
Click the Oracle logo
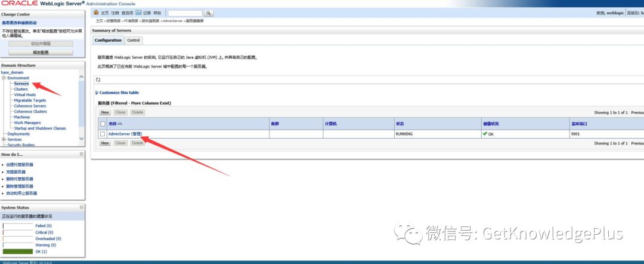point(19,4)
